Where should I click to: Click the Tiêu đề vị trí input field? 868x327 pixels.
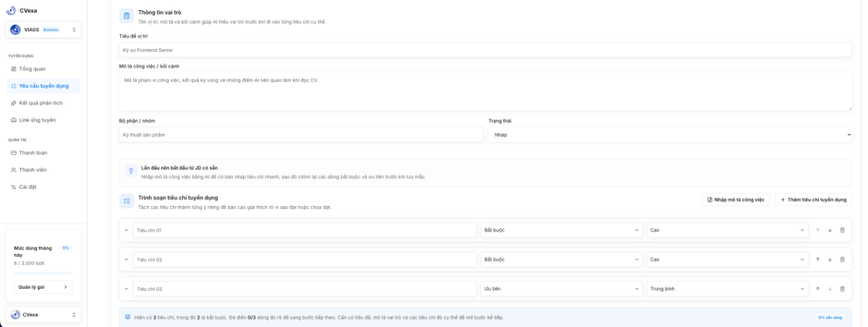click(x=485, y=50)
